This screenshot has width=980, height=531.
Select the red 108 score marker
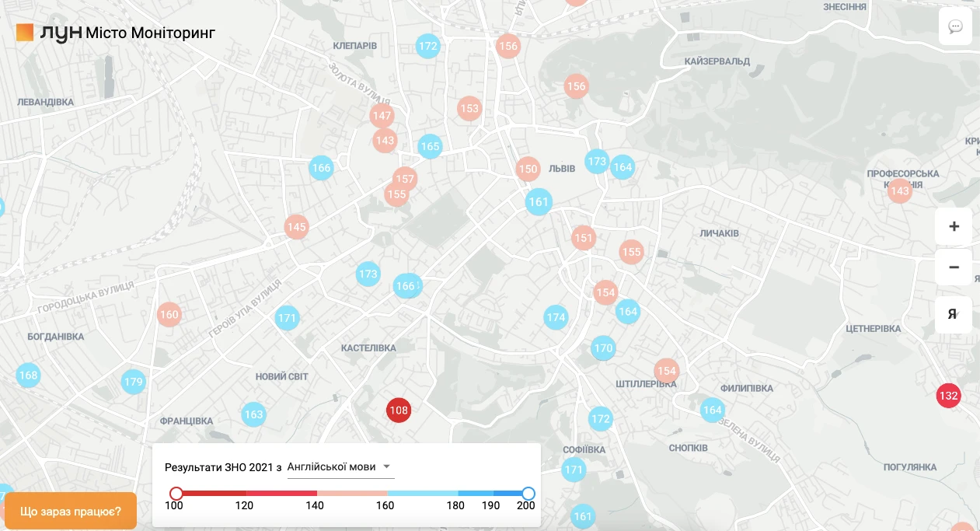[x=399, y=410]
